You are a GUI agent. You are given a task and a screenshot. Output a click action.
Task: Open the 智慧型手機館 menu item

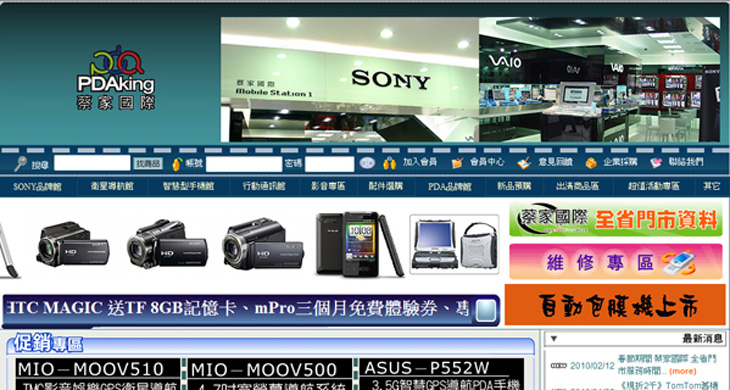click(x=189, y=186)
